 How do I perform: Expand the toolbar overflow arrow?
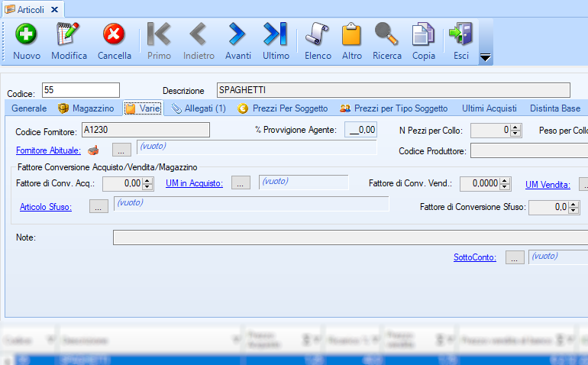tap(485, 58)
